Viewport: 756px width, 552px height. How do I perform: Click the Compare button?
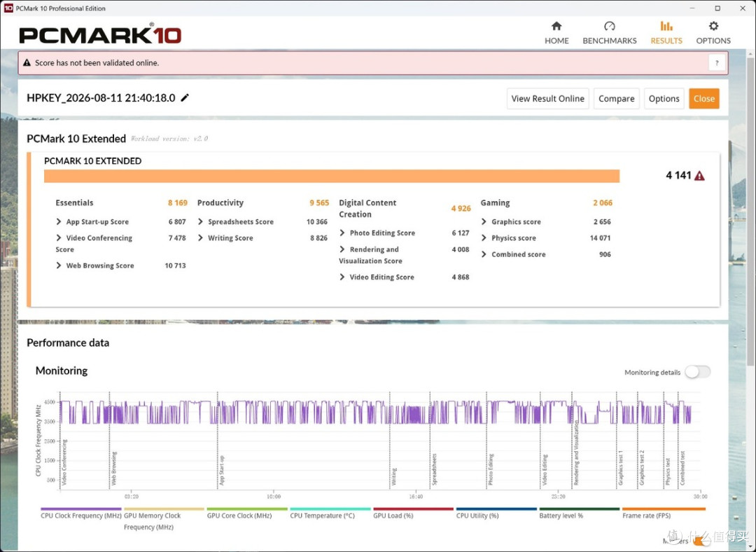pos(616,99)
